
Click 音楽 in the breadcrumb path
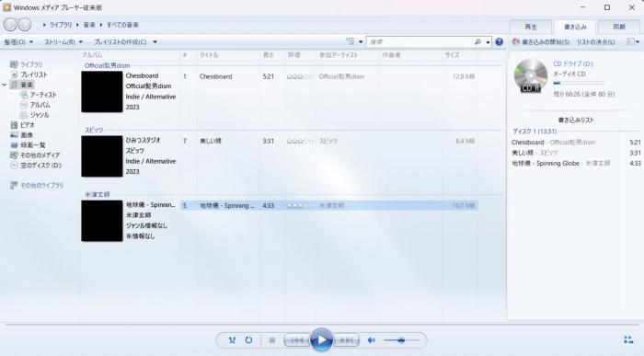89,25
